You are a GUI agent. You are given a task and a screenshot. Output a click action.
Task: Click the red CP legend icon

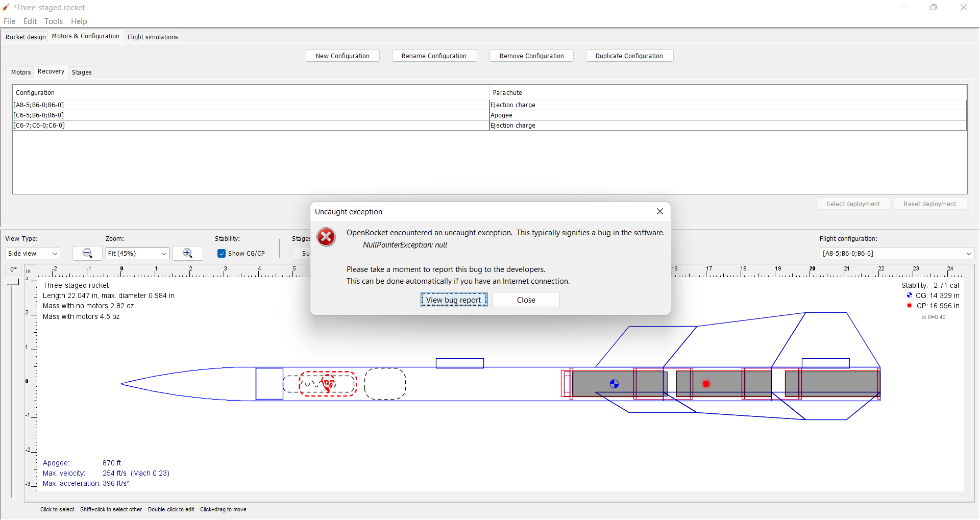909,306
